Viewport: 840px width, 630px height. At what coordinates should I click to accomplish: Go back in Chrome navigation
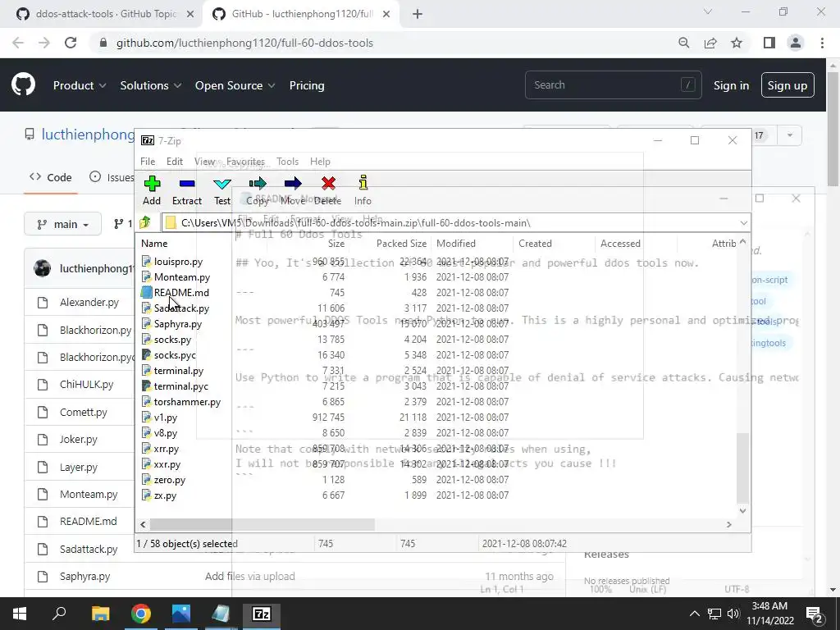18,43
